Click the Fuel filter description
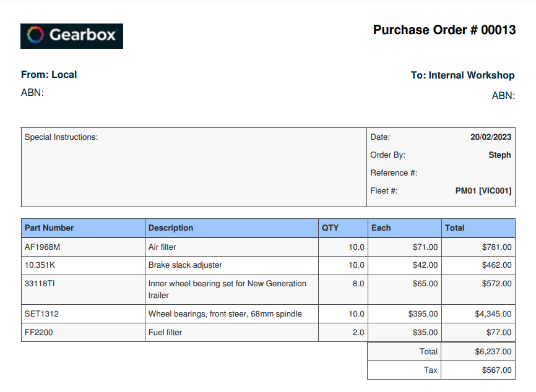This screenshot has height=392, width=536. 165,333
